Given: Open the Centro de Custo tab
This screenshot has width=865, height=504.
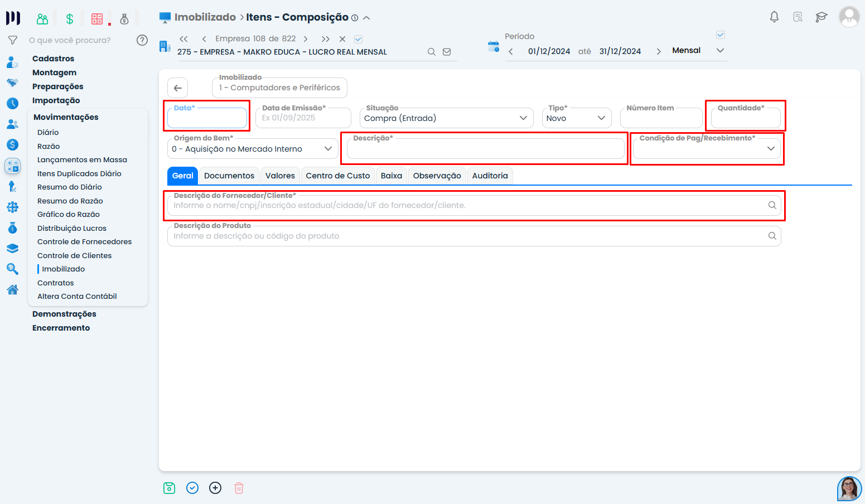Looking at the screenshot, I should [x=337, y=176].
